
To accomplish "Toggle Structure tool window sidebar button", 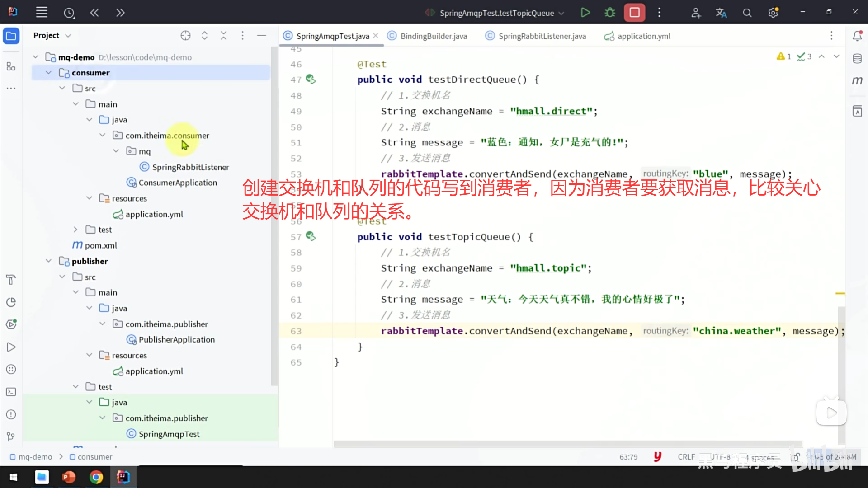I will pos(11,66).
